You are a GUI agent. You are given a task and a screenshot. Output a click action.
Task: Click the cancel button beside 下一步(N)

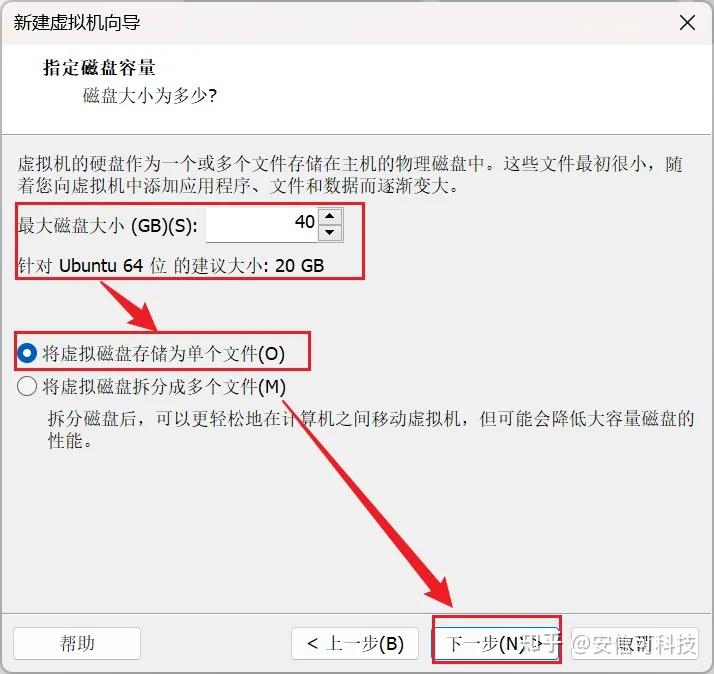pyautogui.click(x=635, y=643)
